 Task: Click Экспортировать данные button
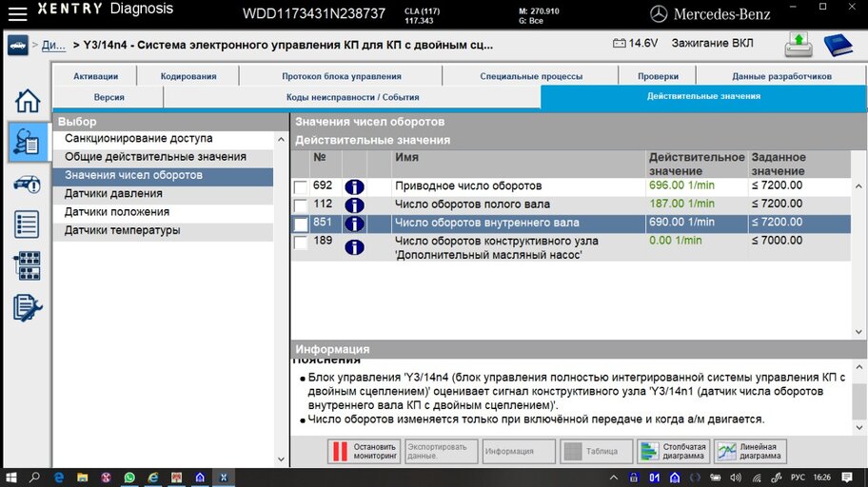[442, 452]
